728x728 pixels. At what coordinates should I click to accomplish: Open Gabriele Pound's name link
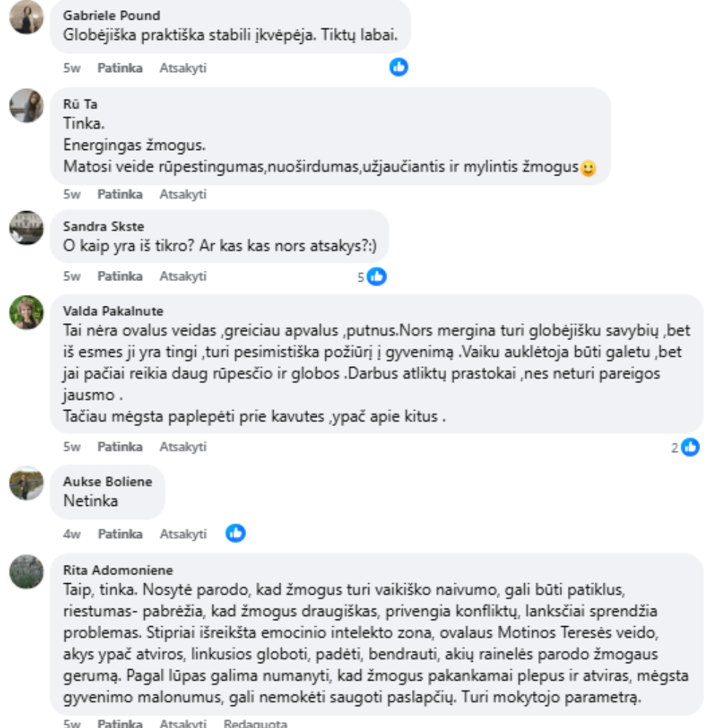pyautogui.click(x=111, y=15)
